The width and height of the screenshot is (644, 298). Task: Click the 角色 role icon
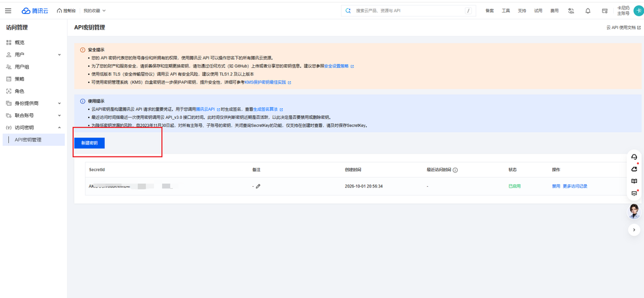pyautogui.click(x=9, y=91)
